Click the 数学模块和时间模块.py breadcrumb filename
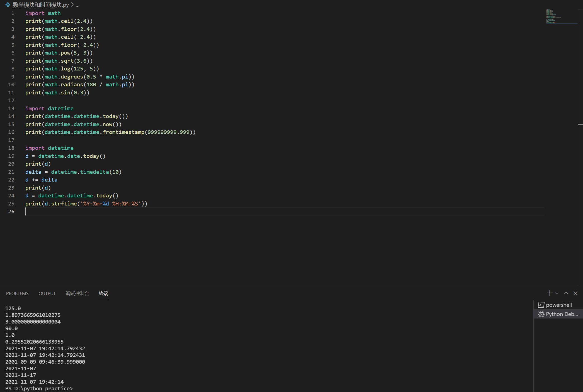The height and width of the screenshot is (392, 583). coord(41,5)
